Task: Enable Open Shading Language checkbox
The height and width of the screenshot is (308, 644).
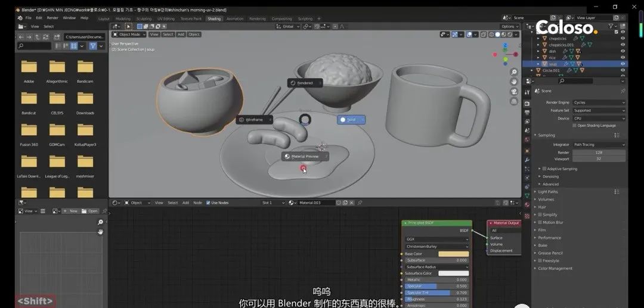Action: [575, 126]
